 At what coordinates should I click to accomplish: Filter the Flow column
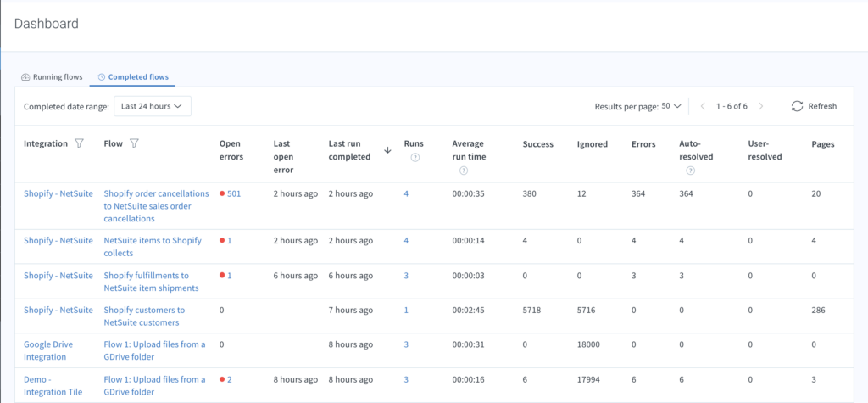[x=134, y=143]
